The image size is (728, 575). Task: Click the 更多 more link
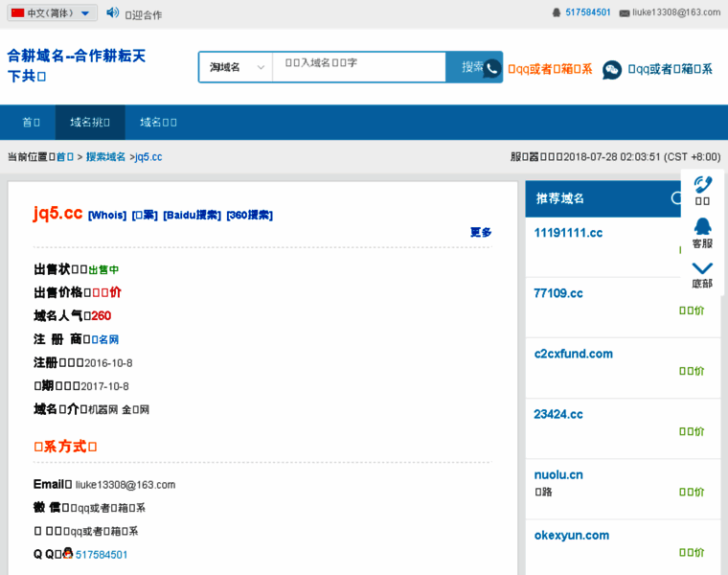point(481,232)
